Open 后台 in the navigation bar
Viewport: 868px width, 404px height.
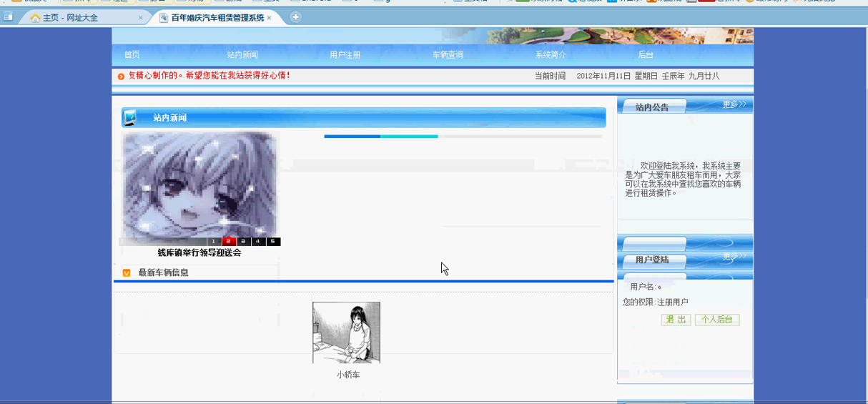[646, 55]
